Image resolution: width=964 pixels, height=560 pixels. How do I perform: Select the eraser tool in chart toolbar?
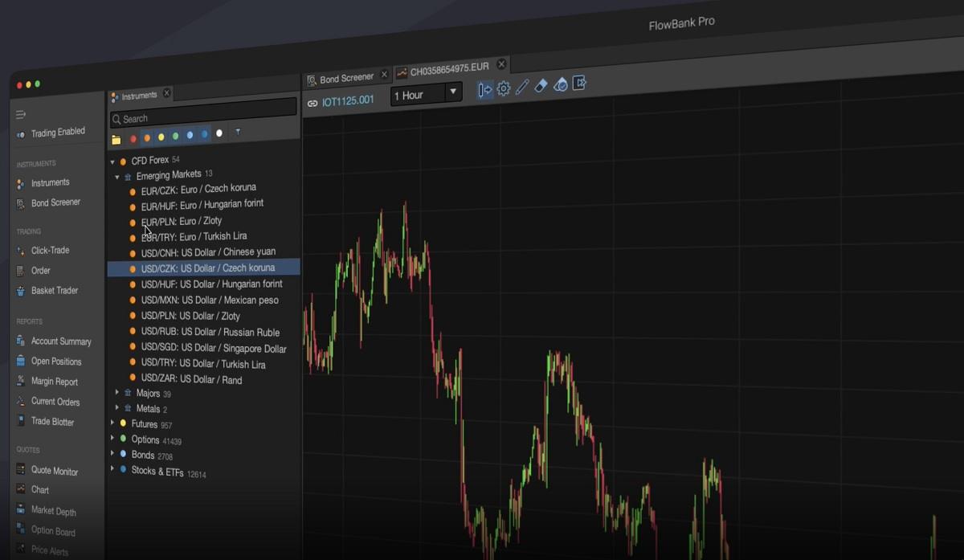coord(541,85)
